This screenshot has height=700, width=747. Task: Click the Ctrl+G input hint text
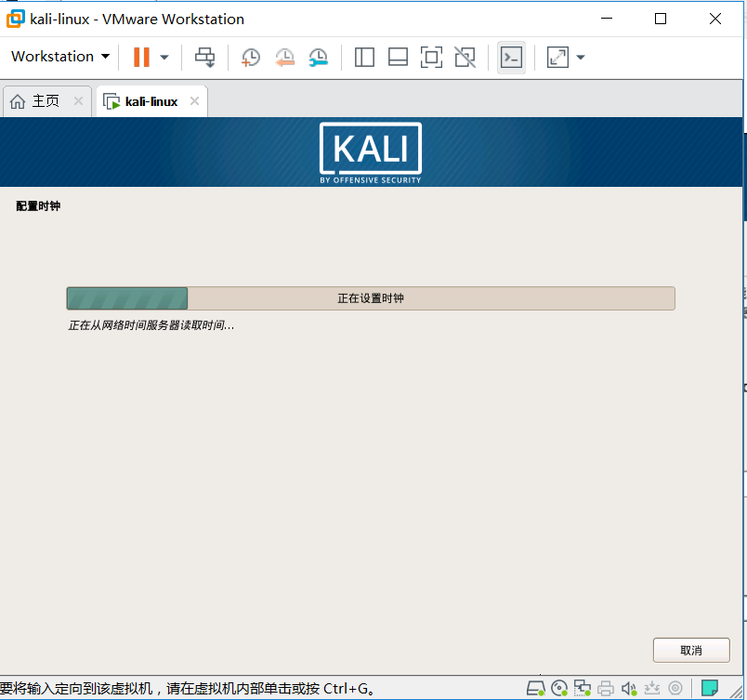pyautogui.click(x=189, y=689)
